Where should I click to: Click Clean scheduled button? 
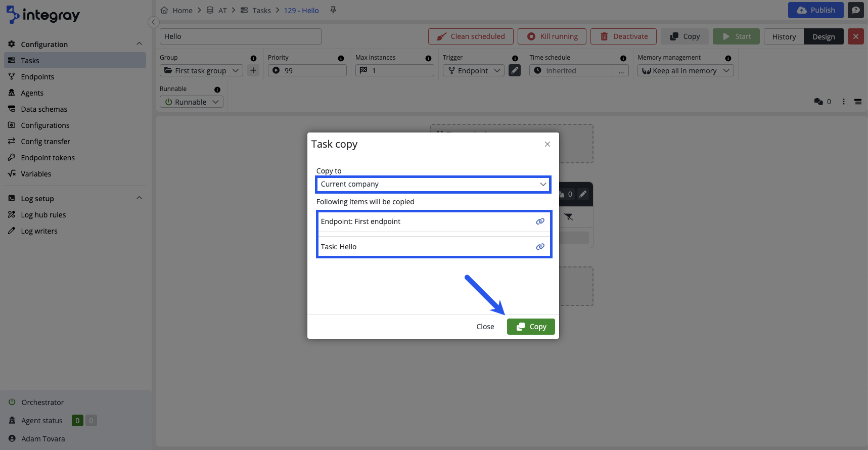(x=471, y=36)
